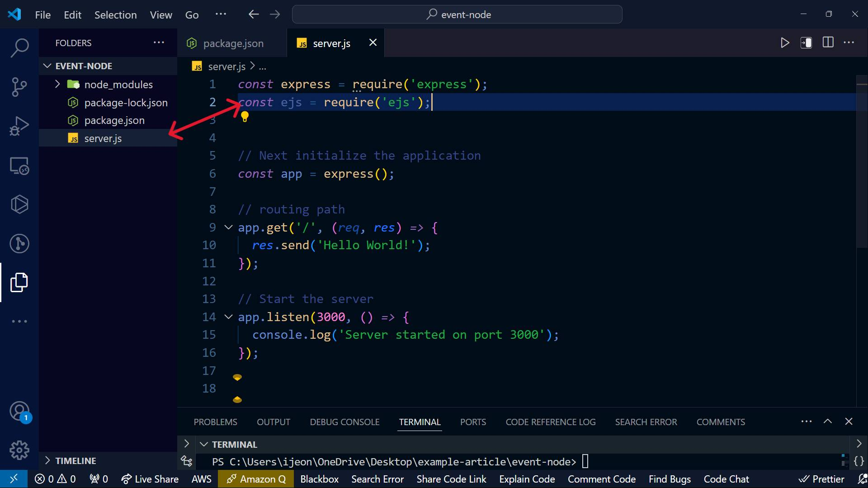Collapse the EVENT-NODE folder section

(47, 66)
